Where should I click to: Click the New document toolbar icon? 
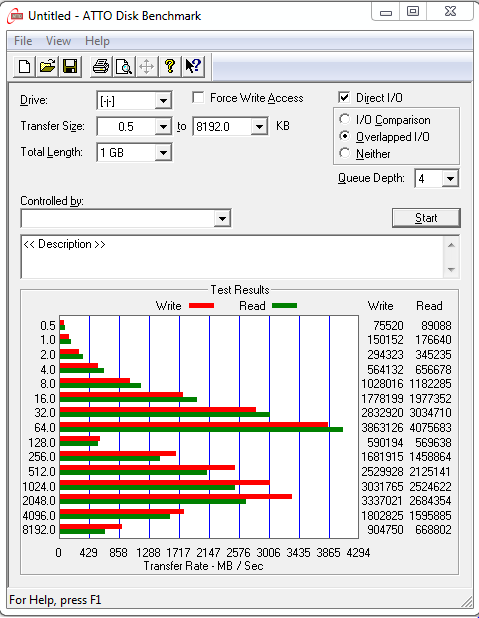point(24,66)
